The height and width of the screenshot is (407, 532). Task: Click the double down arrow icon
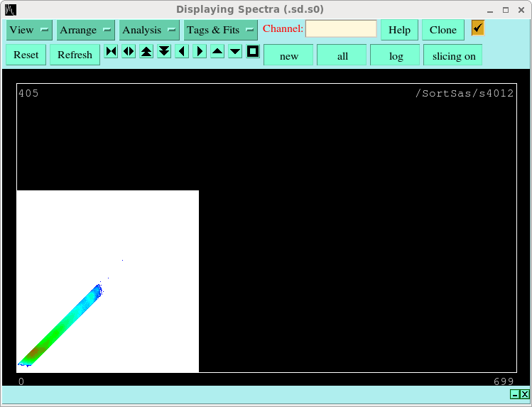(164, 52)
